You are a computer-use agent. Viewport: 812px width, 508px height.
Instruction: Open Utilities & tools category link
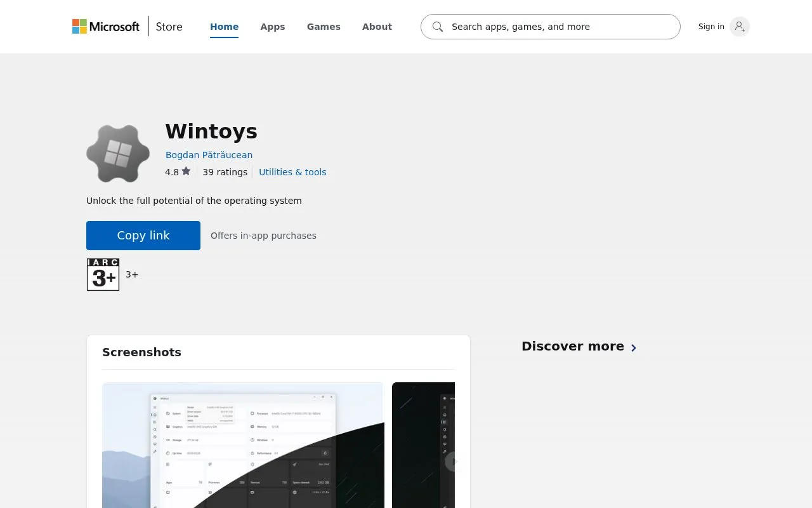[292, 172]
